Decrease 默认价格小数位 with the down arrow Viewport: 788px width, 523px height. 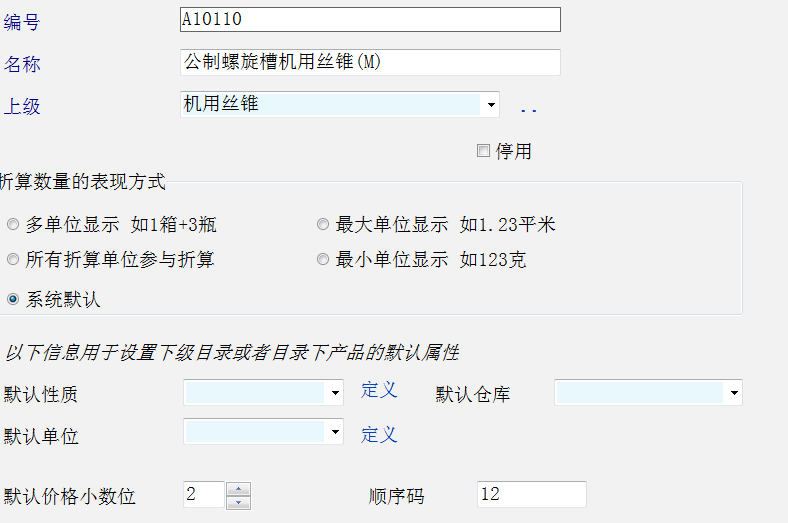(238, 502)
